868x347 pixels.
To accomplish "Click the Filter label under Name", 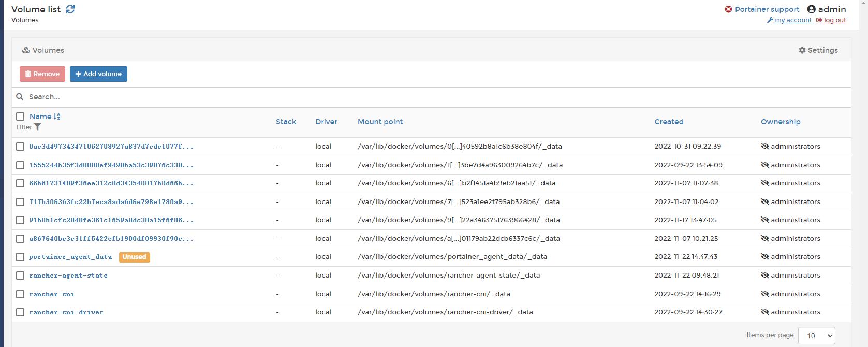I will point(24,127).
